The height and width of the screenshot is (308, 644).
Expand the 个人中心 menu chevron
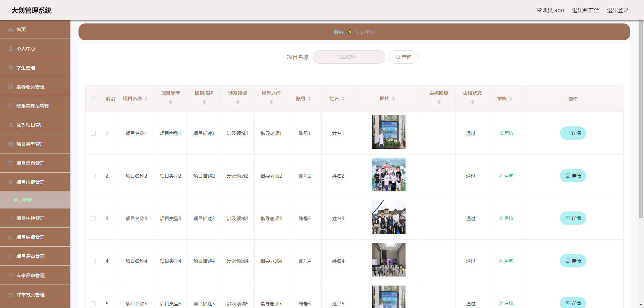pyautogui.click(x=62, y=48)
